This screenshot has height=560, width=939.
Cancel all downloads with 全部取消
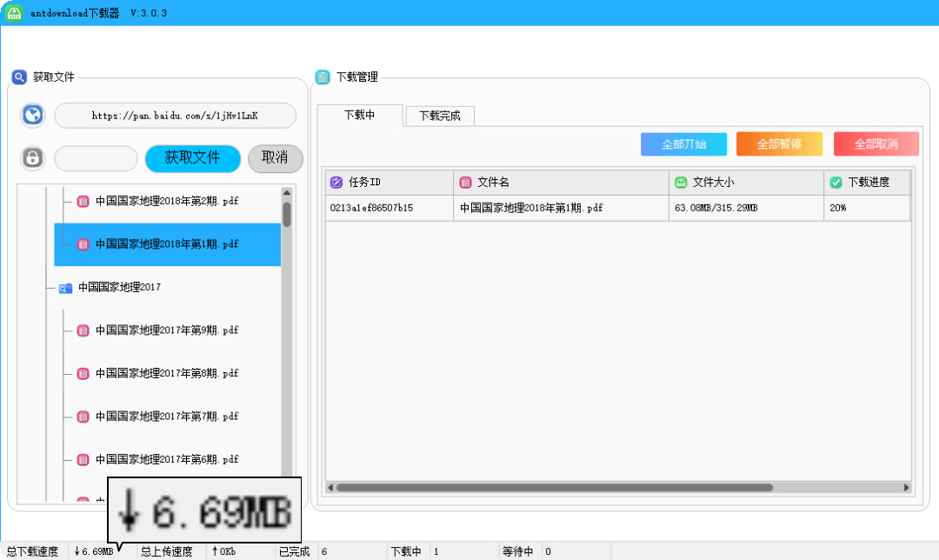(876, 144)
